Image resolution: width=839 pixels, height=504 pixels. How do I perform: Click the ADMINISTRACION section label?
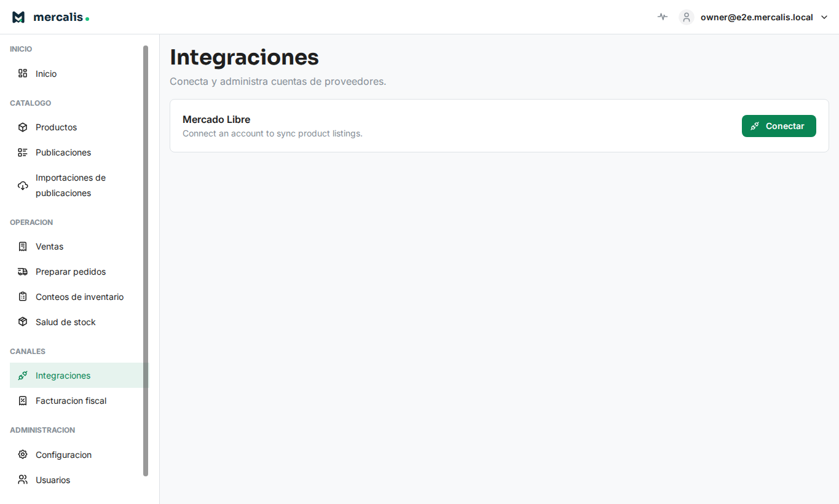(42, 430)
